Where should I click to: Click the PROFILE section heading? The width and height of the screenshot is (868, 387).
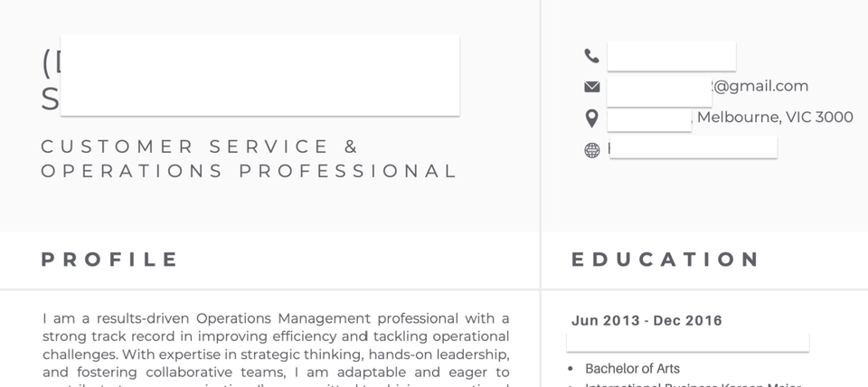click(x=109, y=260)
